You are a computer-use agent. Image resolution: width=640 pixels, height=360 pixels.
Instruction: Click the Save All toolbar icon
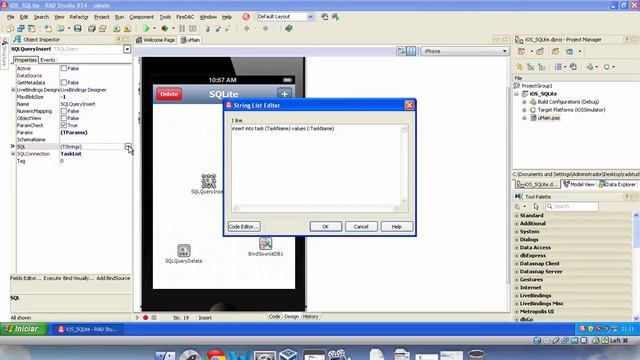tap(91, 29)
